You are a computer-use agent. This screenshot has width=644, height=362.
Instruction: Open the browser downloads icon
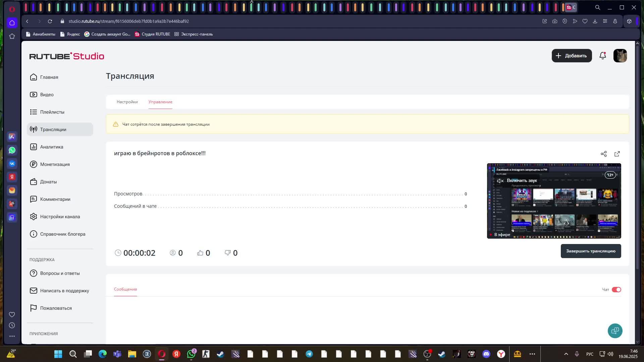point(595,21)
